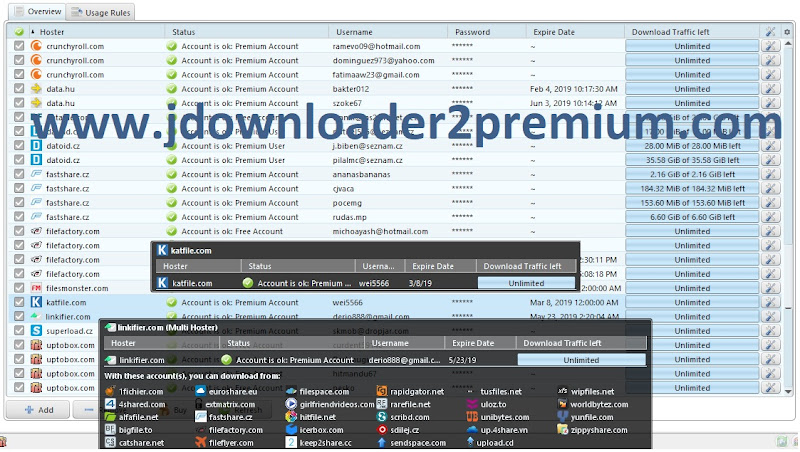Toggle the superload.cz account checkbox
The width and height of the screenshot is (800, 452).
(19, 331)
